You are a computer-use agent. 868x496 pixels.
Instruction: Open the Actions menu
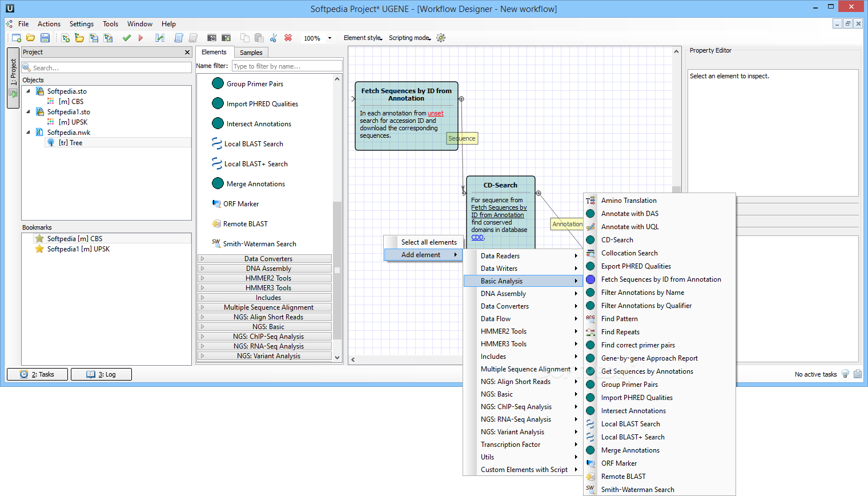point(49,24)
